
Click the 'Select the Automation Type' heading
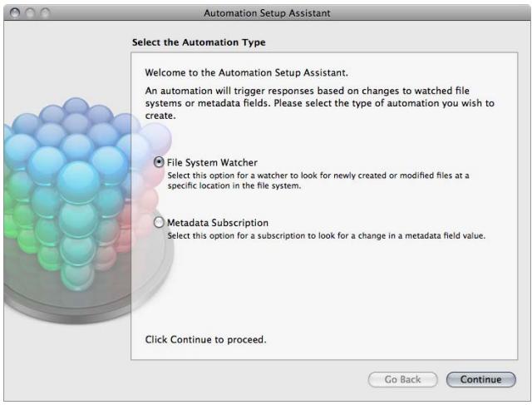point(199,42)
